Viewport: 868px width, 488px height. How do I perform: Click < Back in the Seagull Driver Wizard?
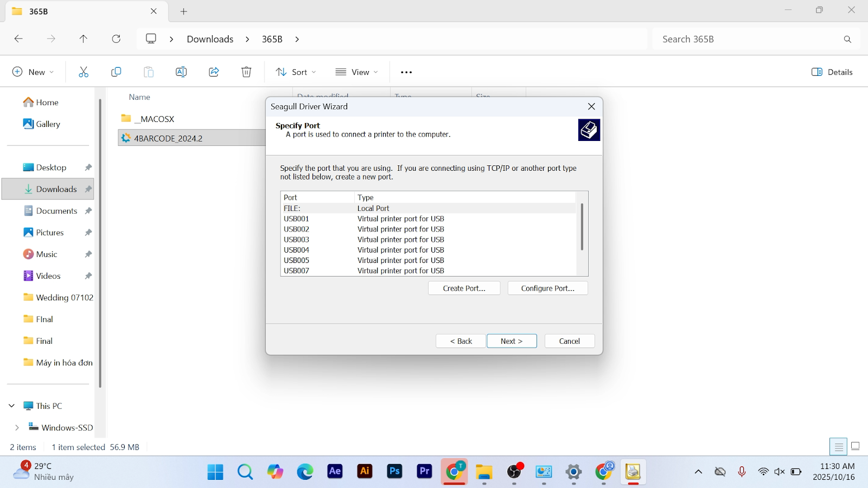461,341
